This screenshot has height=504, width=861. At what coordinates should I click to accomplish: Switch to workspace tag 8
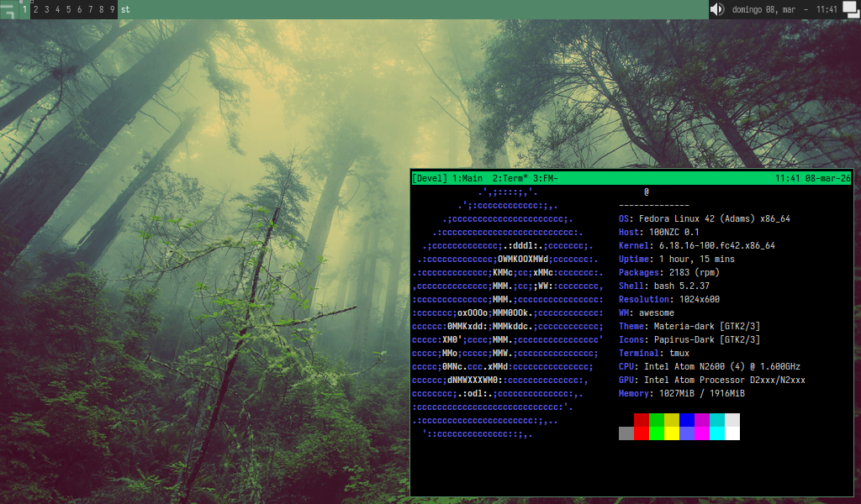click(102, 9)
